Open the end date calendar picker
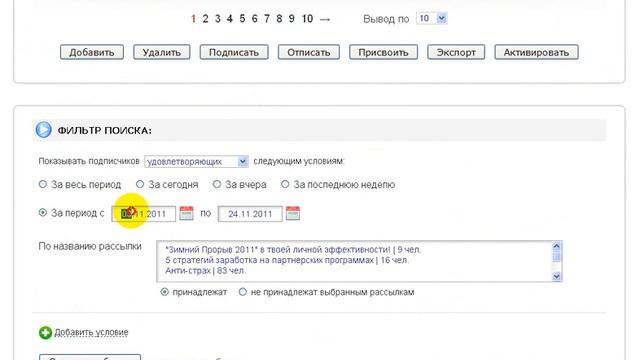Viewport: 640px width, 360px height. [x=293, y=213]
